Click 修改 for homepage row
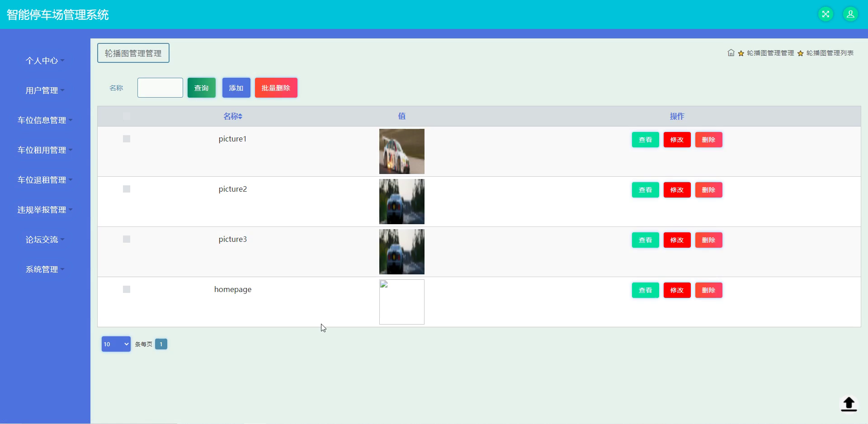 coord(677,290)
